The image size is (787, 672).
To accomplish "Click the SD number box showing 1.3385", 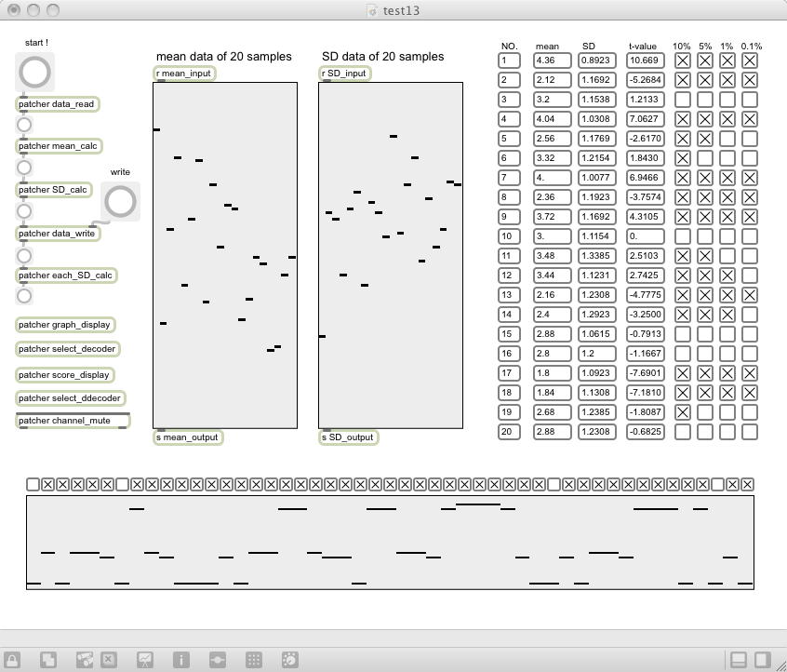I will click(597, 256).
